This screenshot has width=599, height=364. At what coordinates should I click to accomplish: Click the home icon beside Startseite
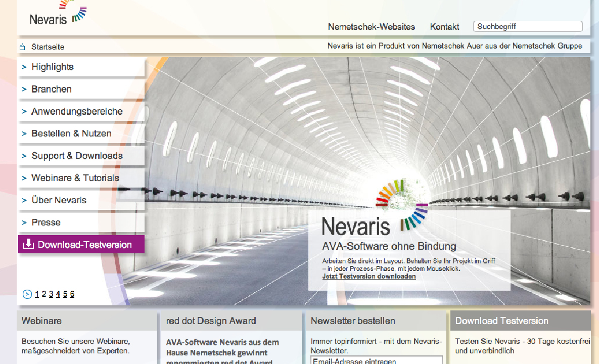(22, 47)
